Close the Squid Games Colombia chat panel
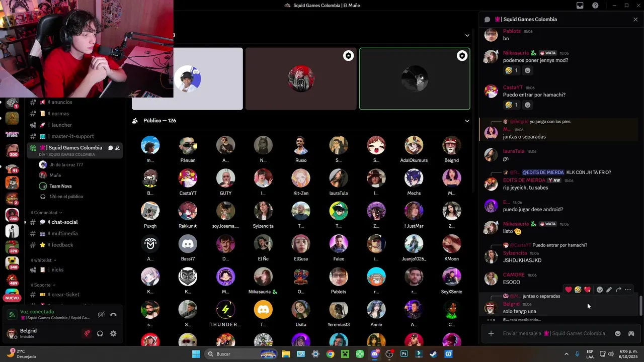The height and width of the screenshot is (362, 644). (x=635, y=19)
